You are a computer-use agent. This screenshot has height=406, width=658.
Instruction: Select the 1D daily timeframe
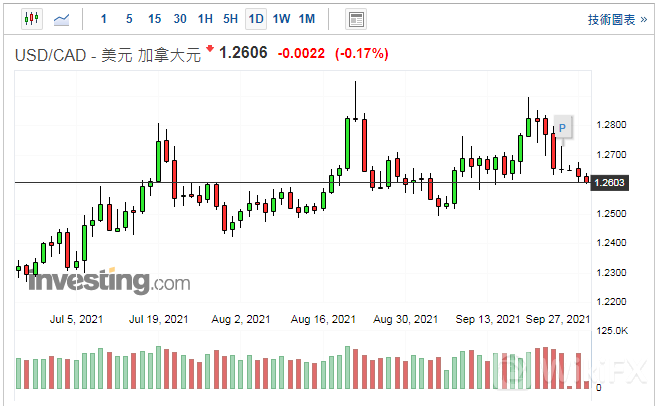click(x=256, y=19)
